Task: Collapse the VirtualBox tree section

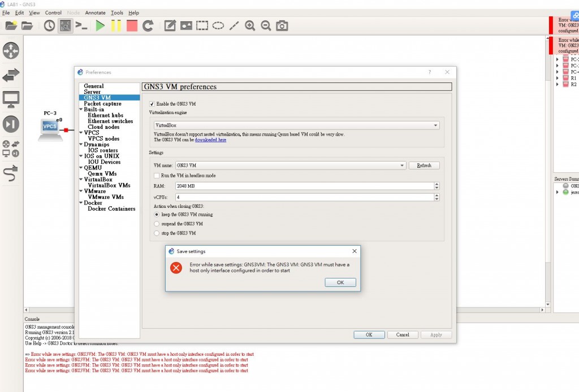Action: click(x=81, y=180)
